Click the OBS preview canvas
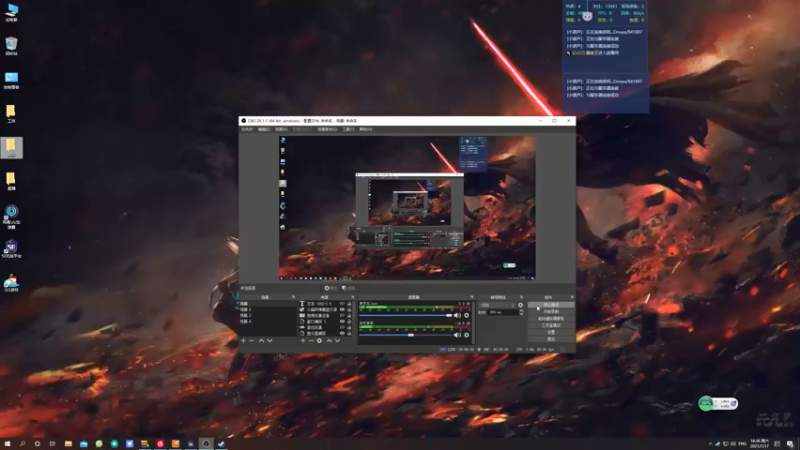Viewport: 800px width, 450px height. click(x=407, y=208)
